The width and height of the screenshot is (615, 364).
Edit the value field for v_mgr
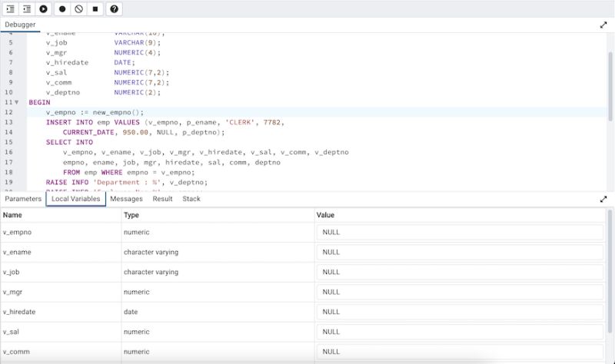click(x=460, y=293)
